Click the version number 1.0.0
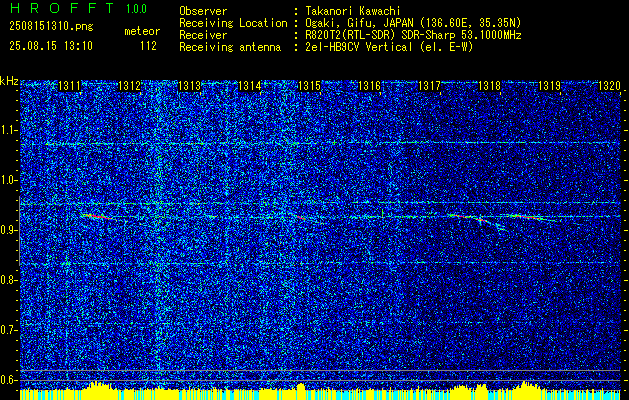The image size is (629, 400). [x=136, y=8]
